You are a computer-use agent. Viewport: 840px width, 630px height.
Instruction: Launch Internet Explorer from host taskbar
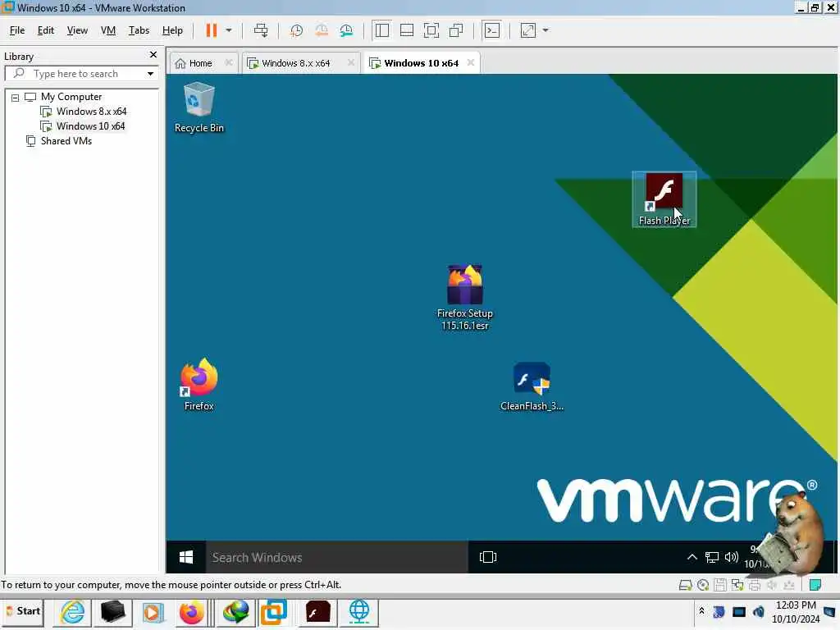tap(72, 612)
